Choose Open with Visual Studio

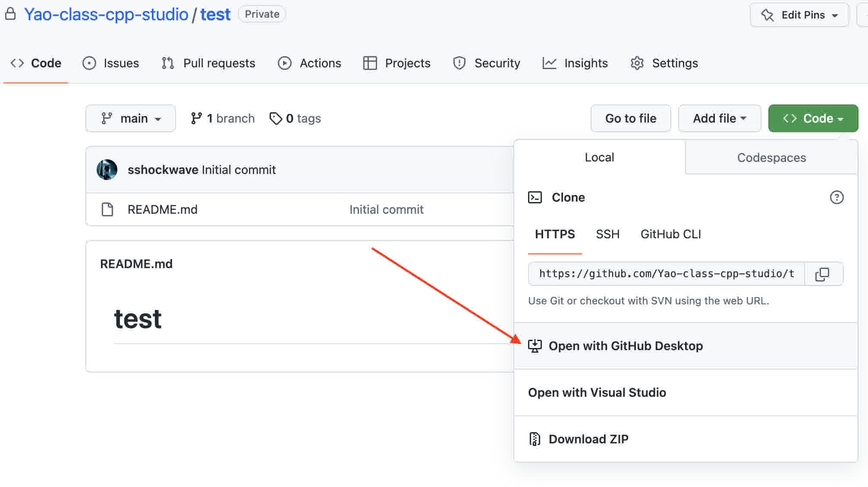coord(686,392)
